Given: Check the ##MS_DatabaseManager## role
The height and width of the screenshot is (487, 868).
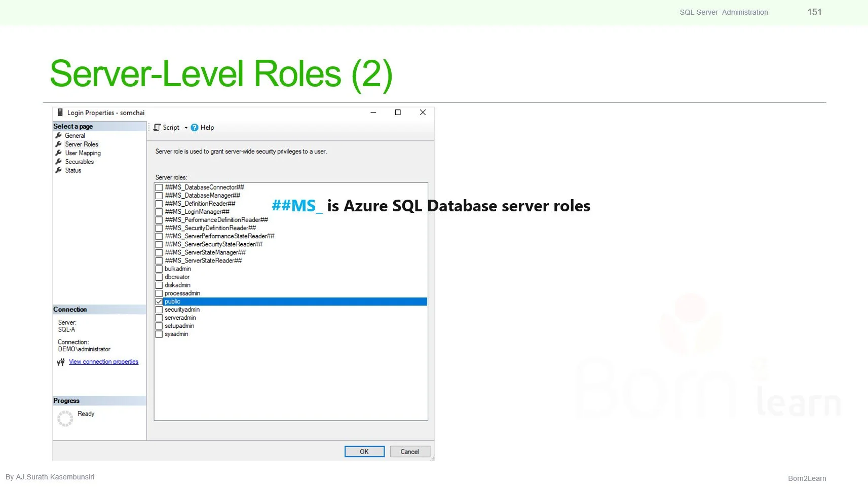Looking at the screenshot, I should (159, 196).
